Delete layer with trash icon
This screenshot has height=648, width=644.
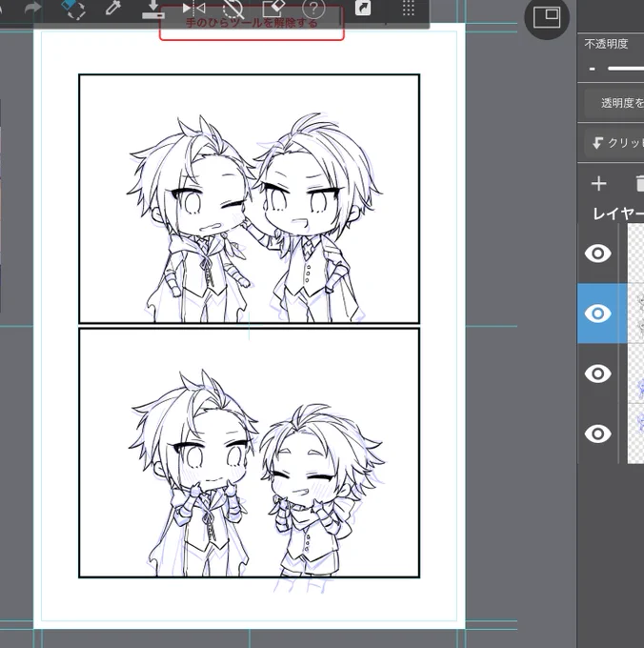click(639, 184)
